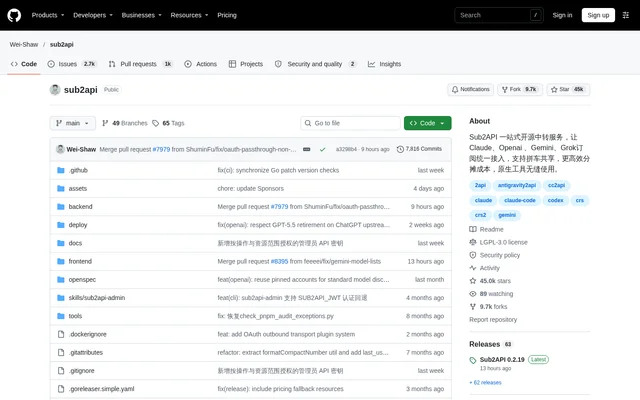Open .goreleaser.simple.yaml file
Screen dimensions: 640x400
(101, 389)
